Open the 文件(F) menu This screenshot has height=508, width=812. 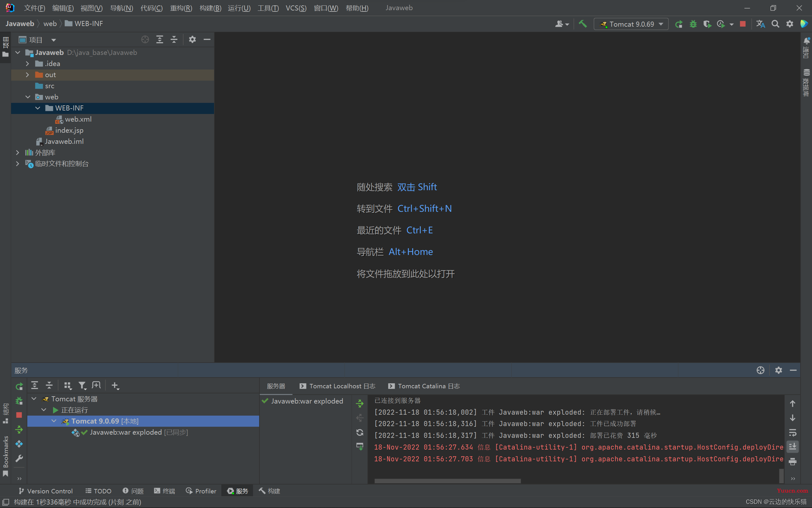(34, 8)
